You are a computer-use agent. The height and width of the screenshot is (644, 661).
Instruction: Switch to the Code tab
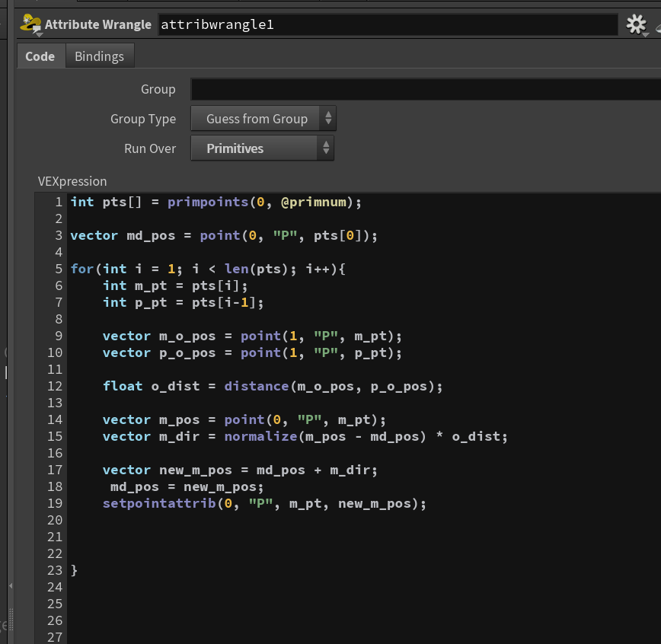(x=40, y=56)
